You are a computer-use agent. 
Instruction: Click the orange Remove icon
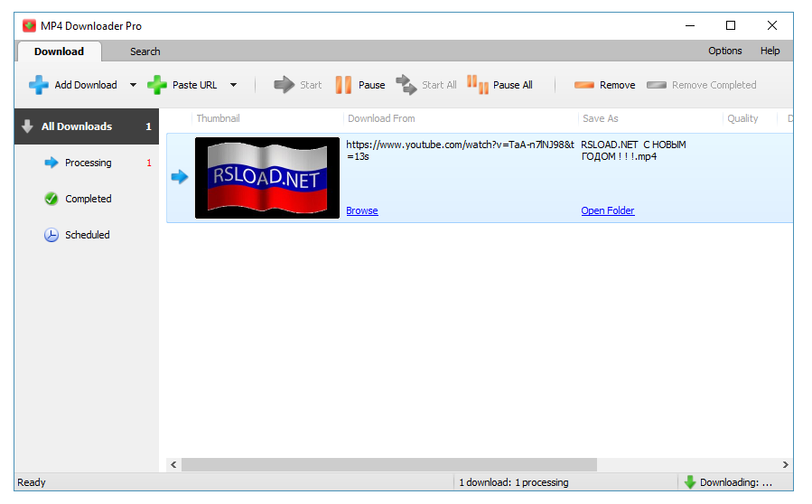click(x=583, y=85)
